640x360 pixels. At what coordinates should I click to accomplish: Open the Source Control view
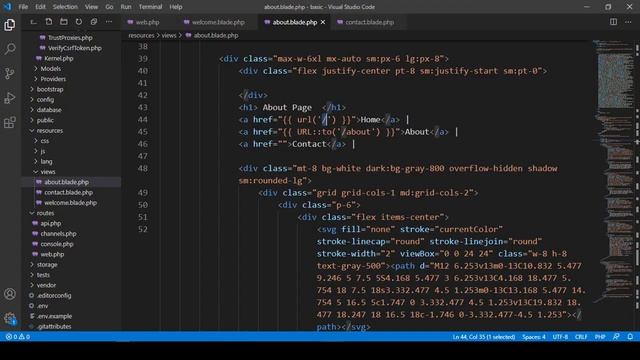10,73
